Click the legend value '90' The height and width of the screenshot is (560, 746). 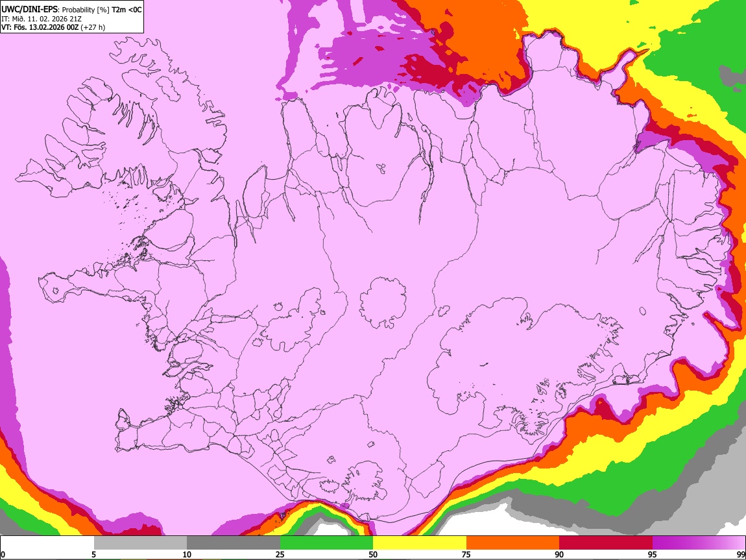(559, 554)
